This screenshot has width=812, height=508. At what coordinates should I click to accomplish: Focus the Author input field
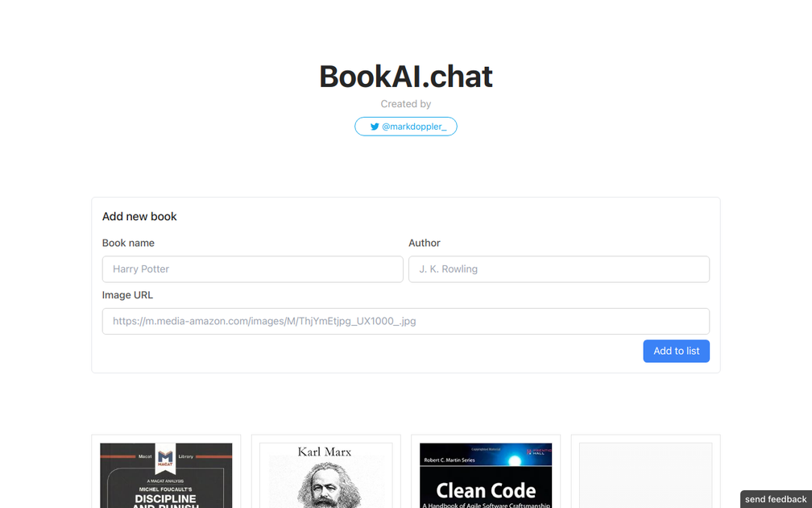click(559, 269)
